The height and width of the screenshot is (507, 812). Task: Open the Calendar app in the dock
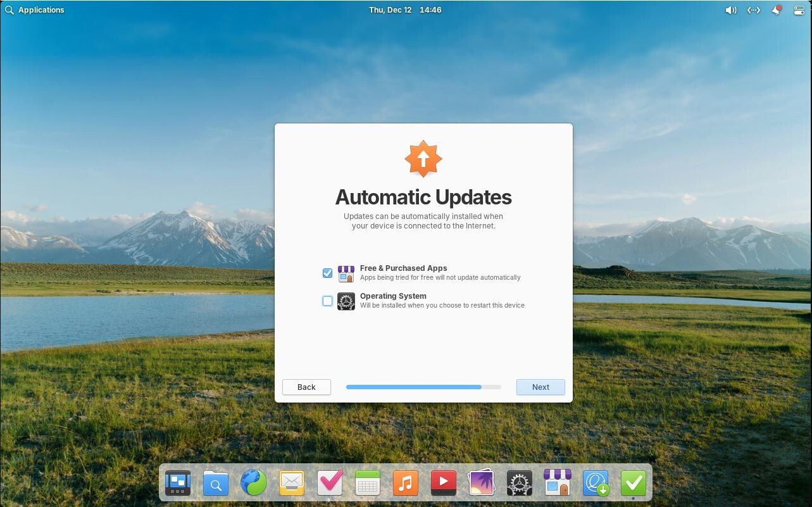coord(368,483)
